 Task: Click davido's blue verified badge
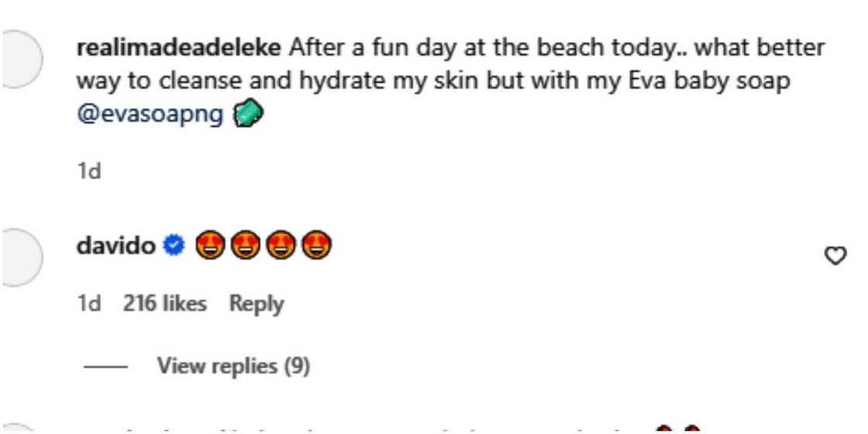point(175,248)
